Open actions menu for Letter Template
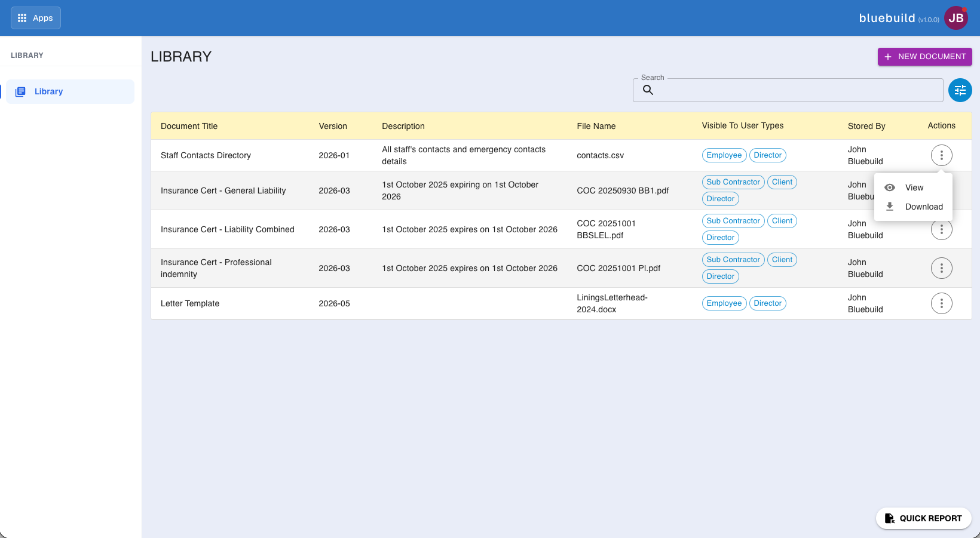980x538 pixels. click(x=942, y=303)
